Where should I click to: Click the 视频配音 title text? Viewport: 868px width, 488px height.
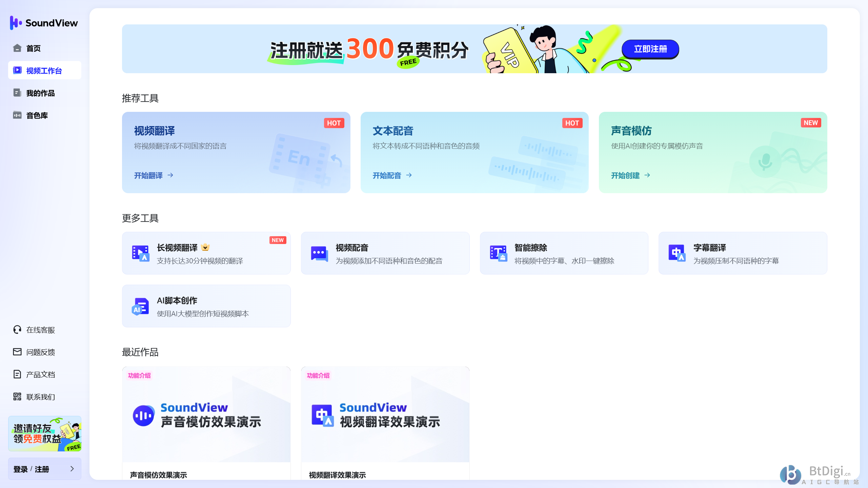point(352,248)
